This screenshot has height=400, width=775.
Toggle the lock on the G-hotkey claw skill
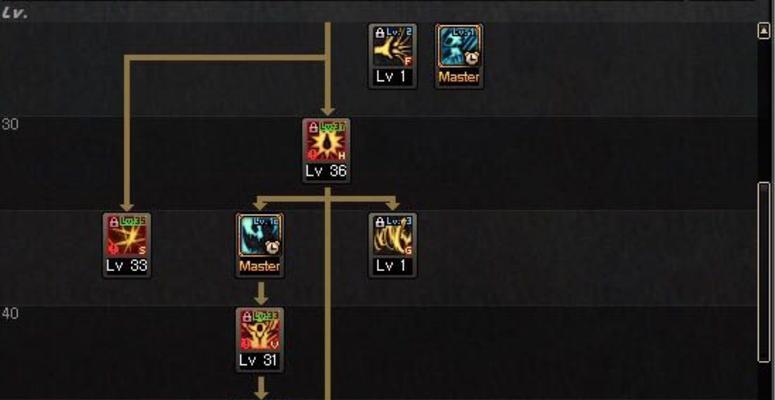pyautogui.click(x=380, y=222)
